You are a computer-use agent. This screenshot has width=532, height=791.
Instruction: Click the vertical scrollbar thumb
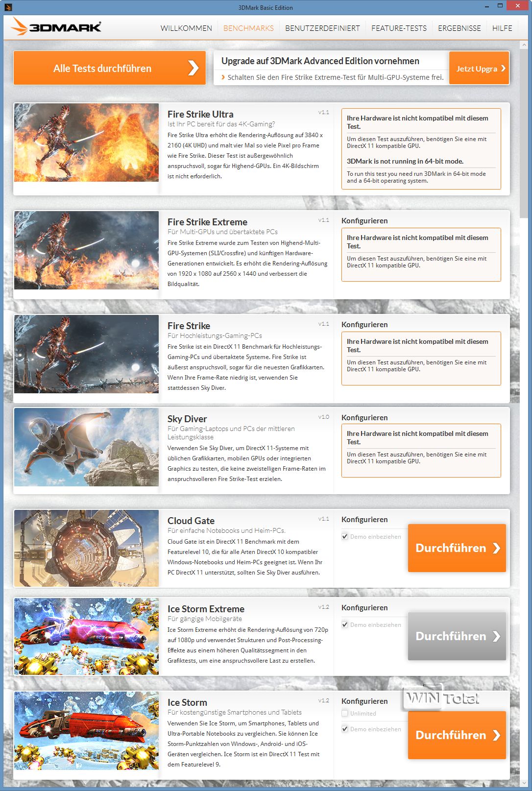tap(524, 133)
